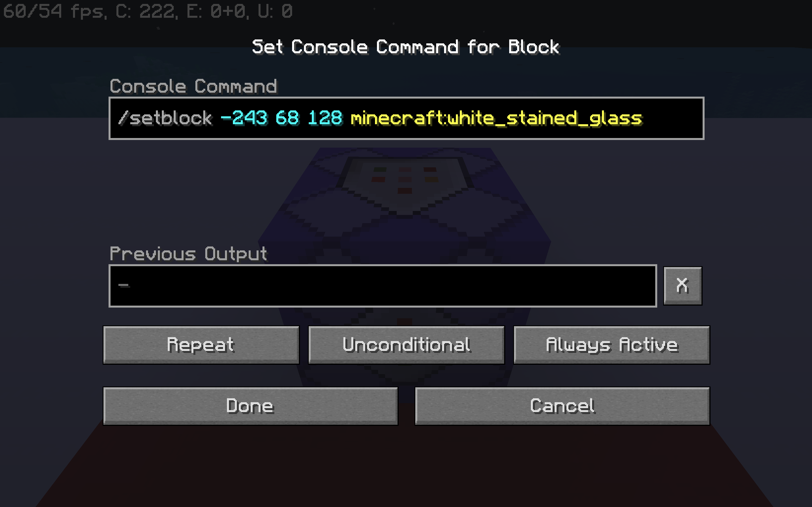This screenshot has width=812, height=507.
Task: Clear the Previous Output field
Action: click(682, 285)
